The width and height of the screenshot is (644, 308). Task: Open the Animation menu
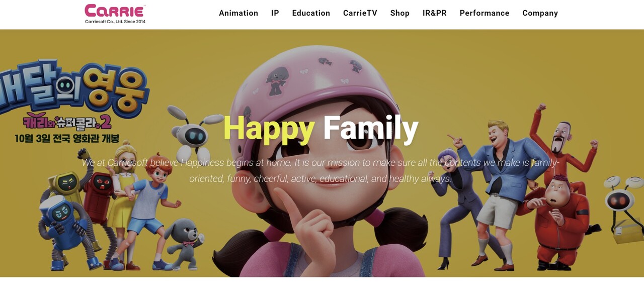pos(238,13)
